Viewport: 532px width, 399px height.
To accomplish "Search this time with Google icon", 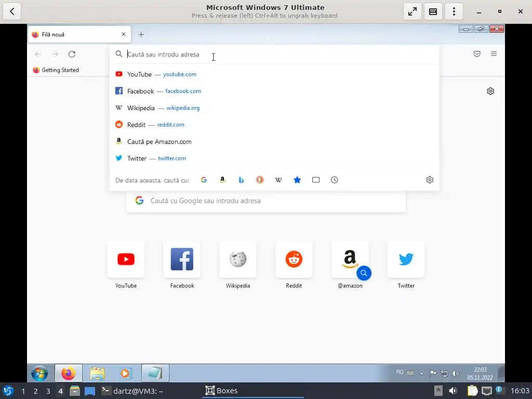I will tap(204, 180).
